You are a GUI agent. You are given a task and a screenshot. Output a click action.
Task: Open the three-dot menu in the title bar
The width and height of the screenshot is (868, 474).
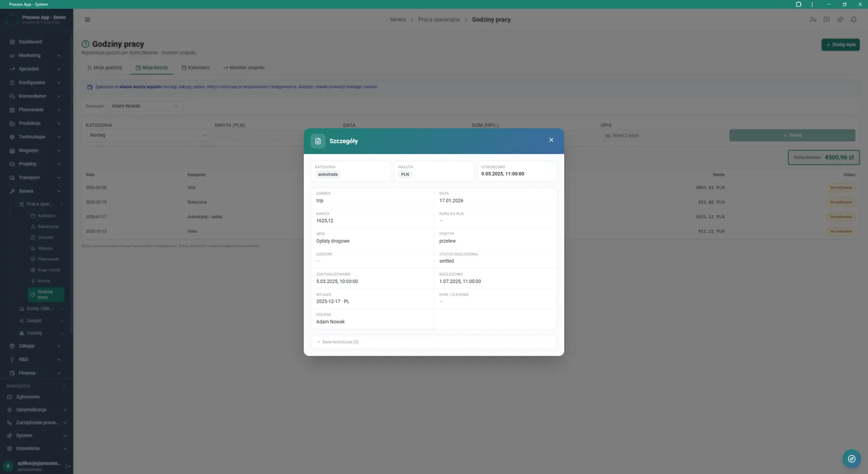click(812, 4)
